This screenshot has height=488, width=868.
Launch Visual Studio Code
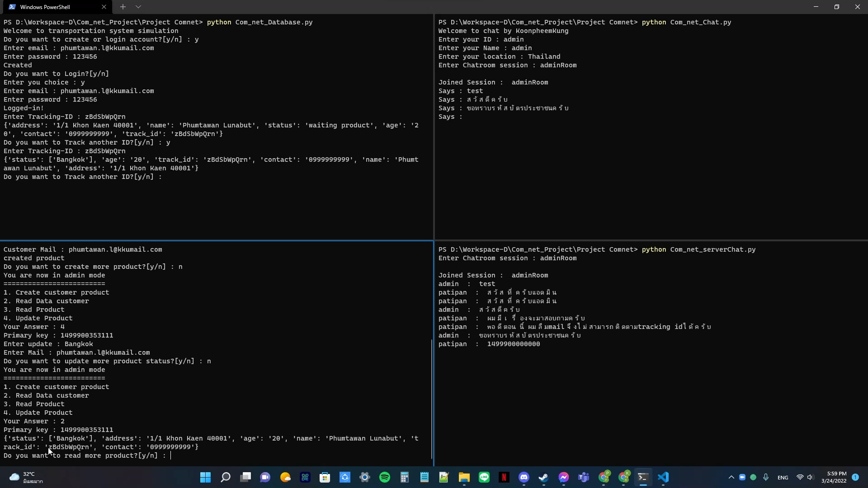pyautogui.click(x=664, y=477)
